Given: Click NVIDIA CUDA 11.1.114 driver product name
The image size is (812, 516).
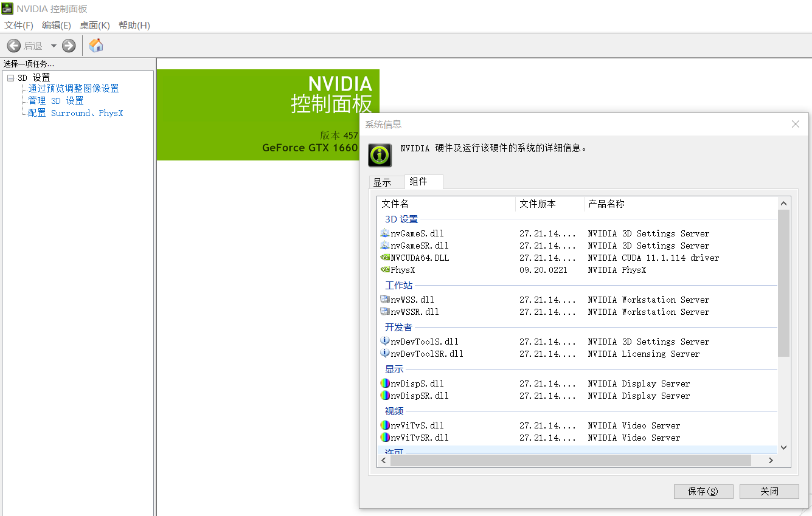Looking at the screenshot, I should (x=653, y=258).
